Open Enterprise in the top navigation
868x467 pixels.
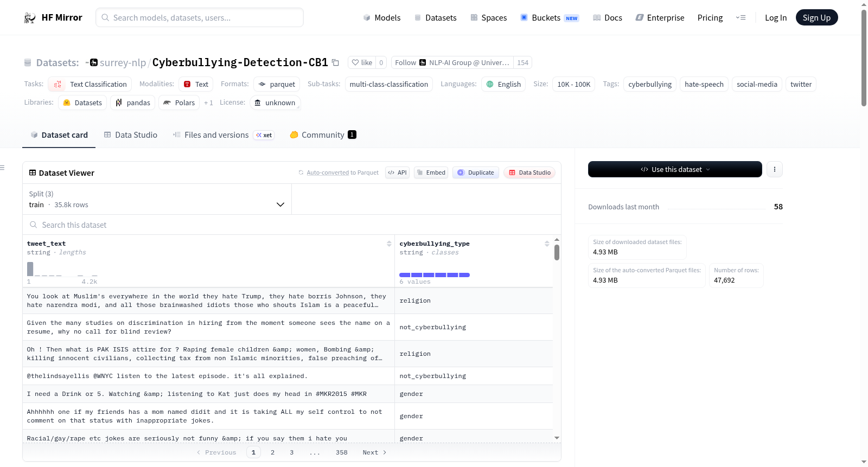click(660, 18)
